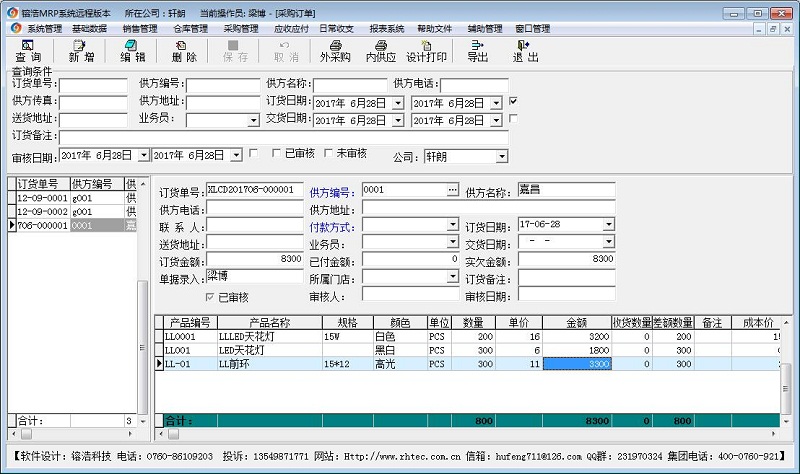
Task: Click the 金额 column header
Action: [x=577, y=322]
